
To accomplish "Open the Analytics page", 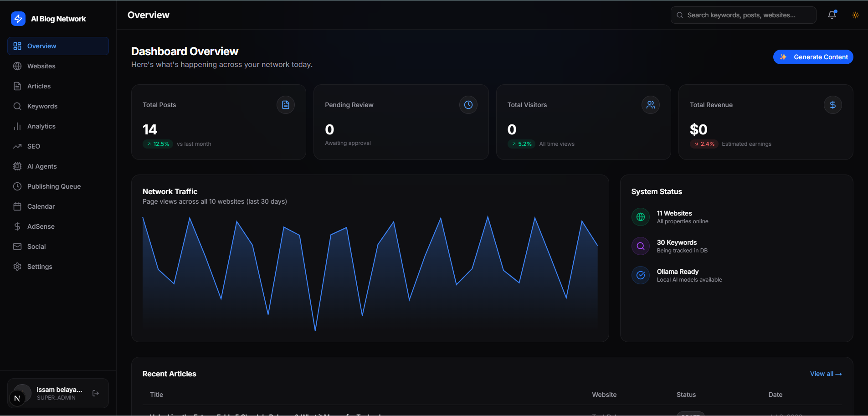I will click(x=58, y=126).
